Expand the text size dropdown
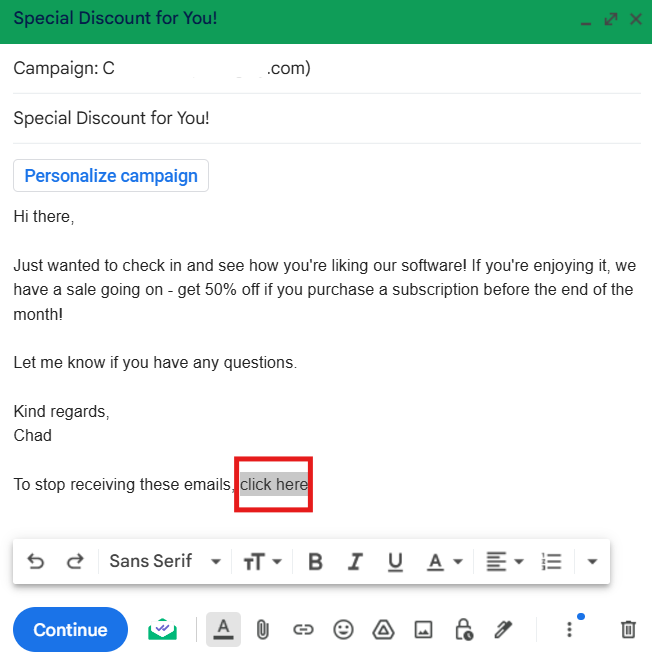The width and height of the screenshot is (652, 657). click(262, 561)
